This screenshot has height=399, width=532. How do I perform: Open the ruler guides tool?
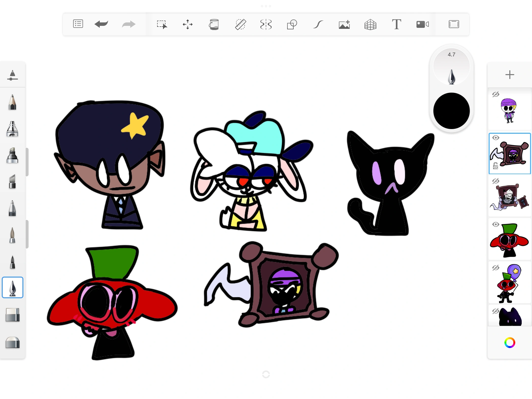point(240,24)
